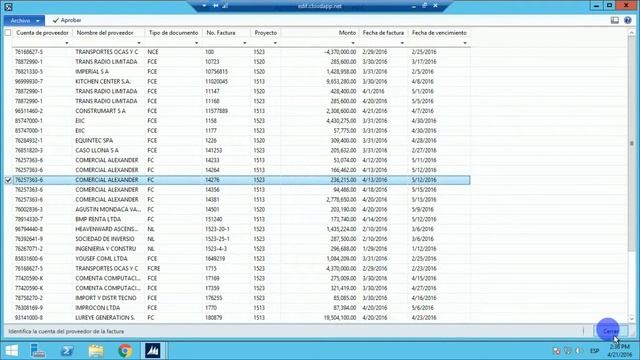Open No. Factura filter dropdown
The height and width of the screenshot is (360, 640).
tap(244, 43)
